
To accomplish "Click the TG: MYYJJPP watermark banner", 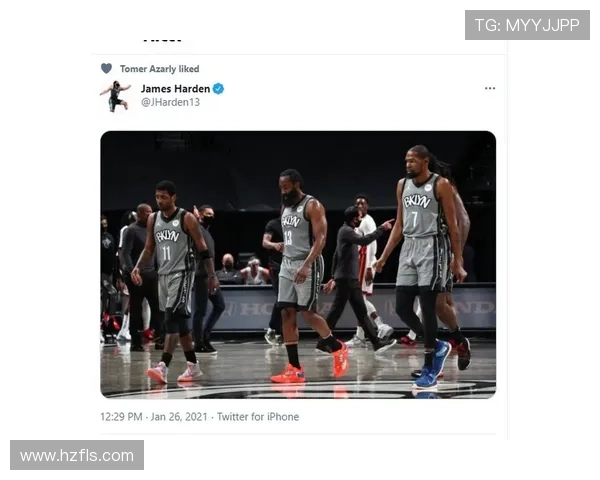I will pyautogui.click(x=527, y=25).
